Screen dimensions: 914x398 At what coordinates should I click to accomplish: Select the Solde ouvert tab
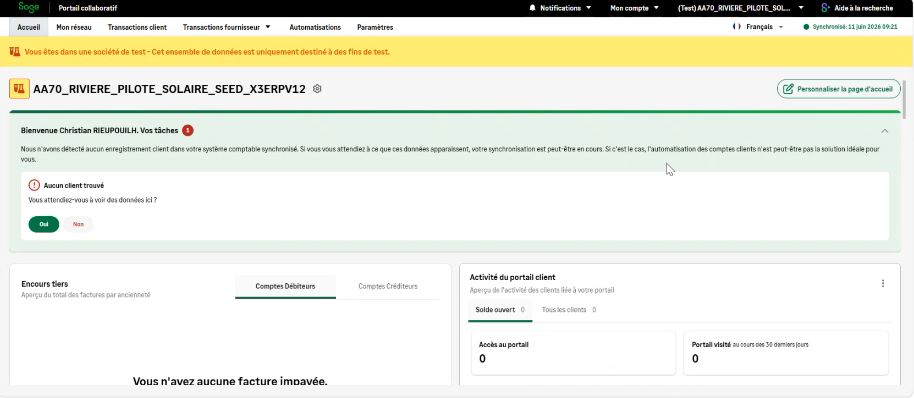pyautogui.click(x=500, y=309)
